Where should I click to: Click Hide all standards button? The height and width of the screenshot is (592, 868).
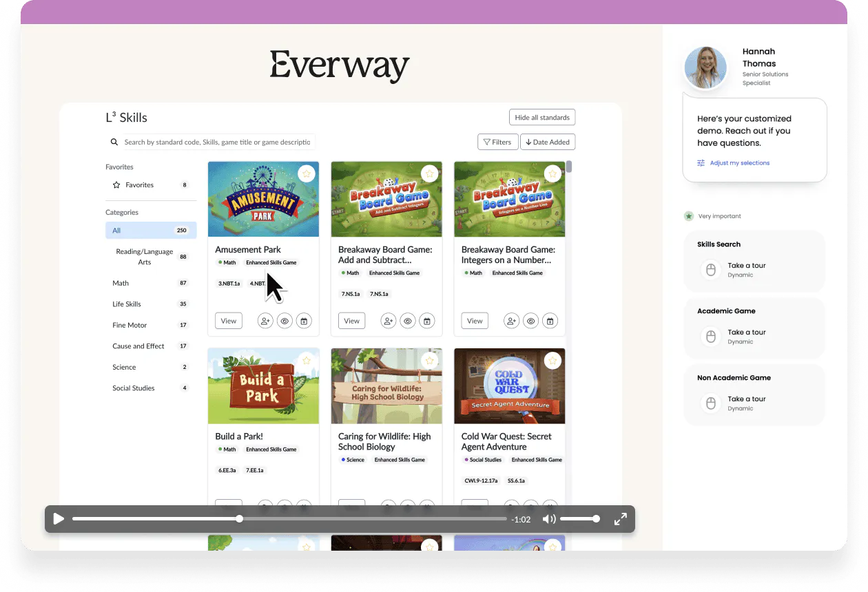coord(542,118)
